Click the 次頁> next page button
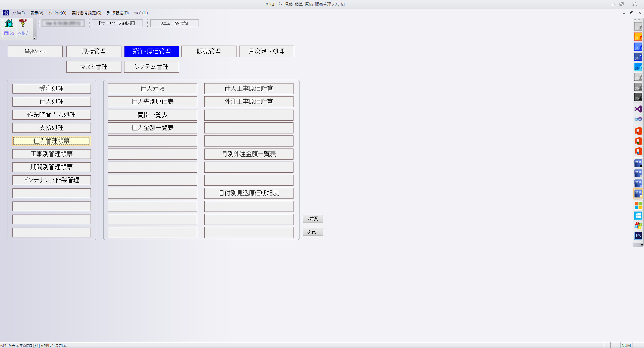Screen dimensions: 644x348 (x=313, y=232)
